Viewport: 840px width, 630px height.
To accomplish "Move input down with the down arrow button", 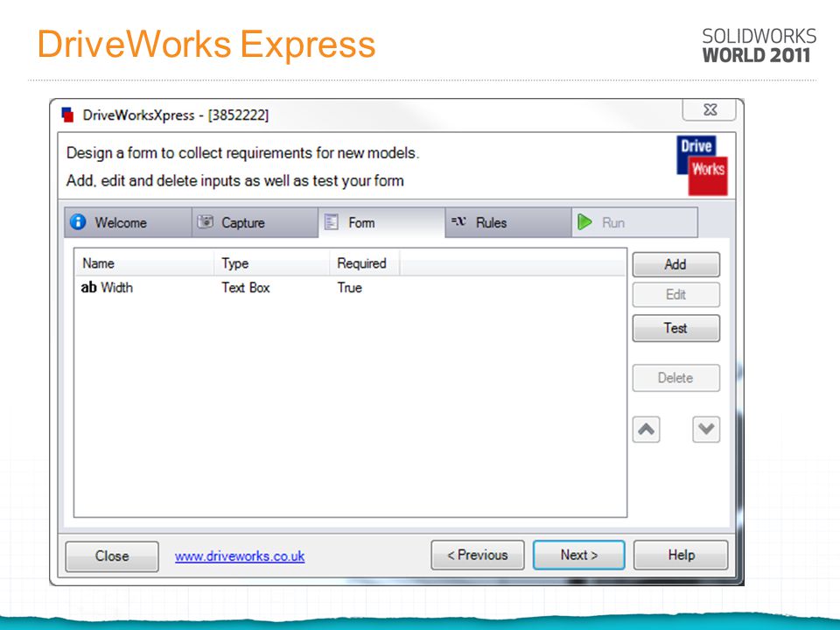I will click(x=706, y=430).
